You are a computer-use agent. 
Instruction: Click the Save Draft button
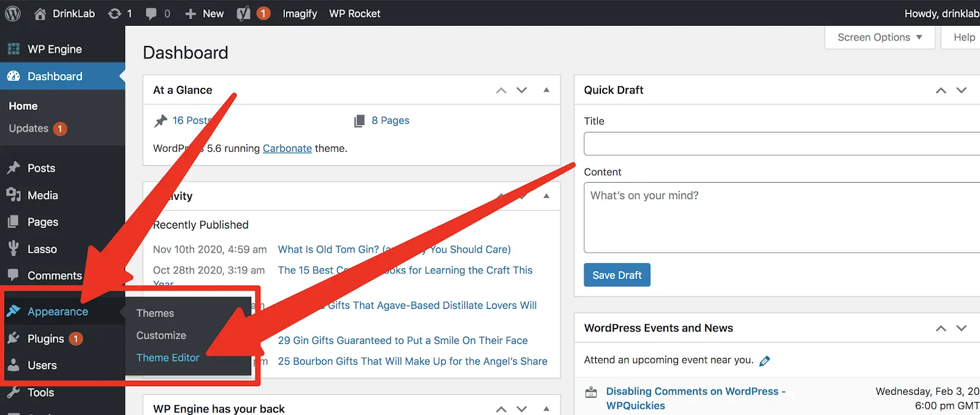pos(617,275)
